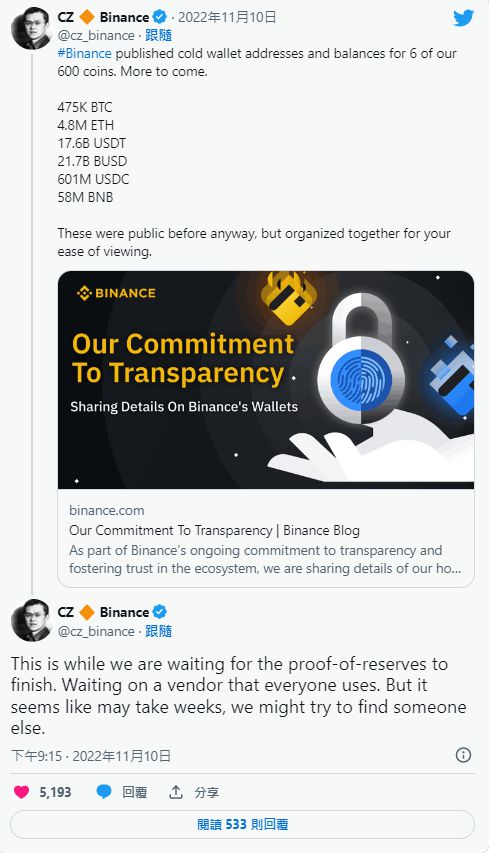Viewport: 489px width, 853px height.
Task: Open Our Commitment To Transparency banner image
Action: (266, 380)
